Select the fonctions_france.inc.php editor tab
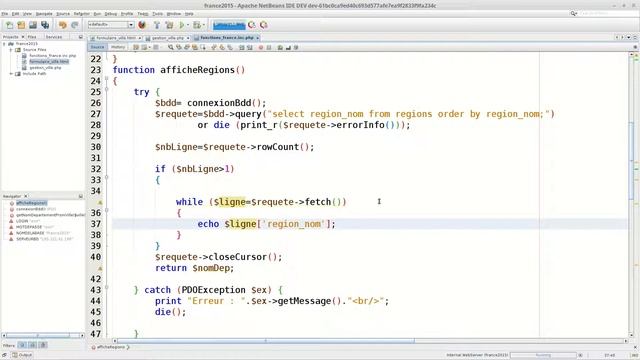 pyautogui.click(x=227, y=38)
